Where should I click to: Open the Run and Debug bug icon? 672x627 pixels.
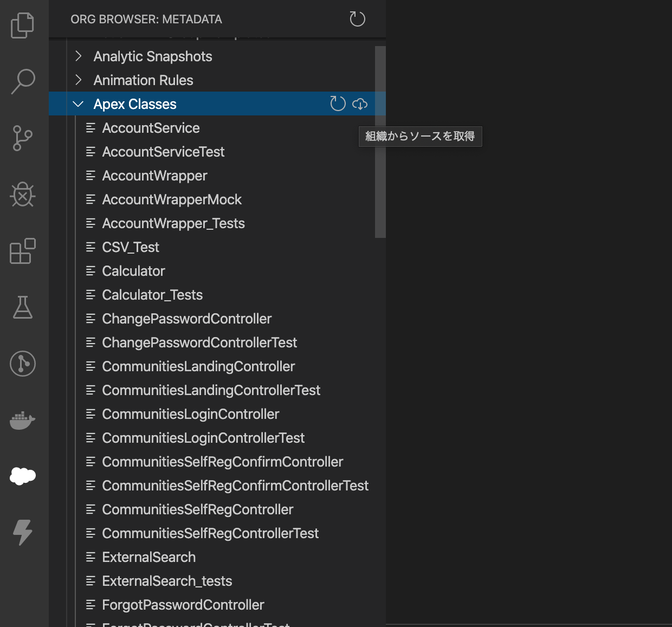point(23,194)
